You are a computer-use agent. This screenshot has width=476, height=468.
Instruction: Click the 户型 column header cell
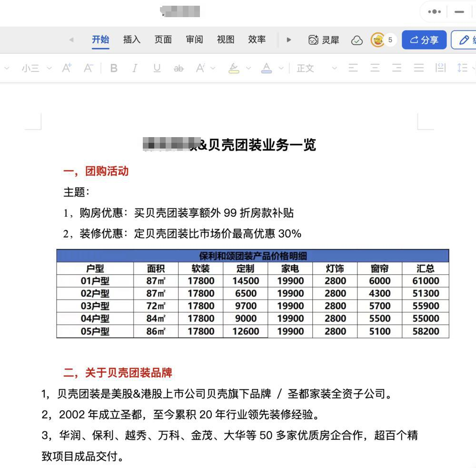tap(95, 269)
